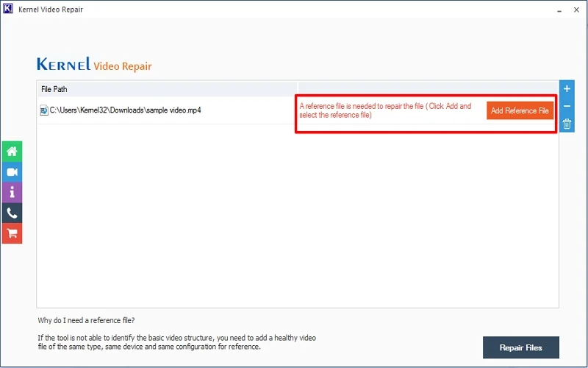Click the video camera sidebar icon
Screen dimensions: 588x368
(x=12, y=172)
